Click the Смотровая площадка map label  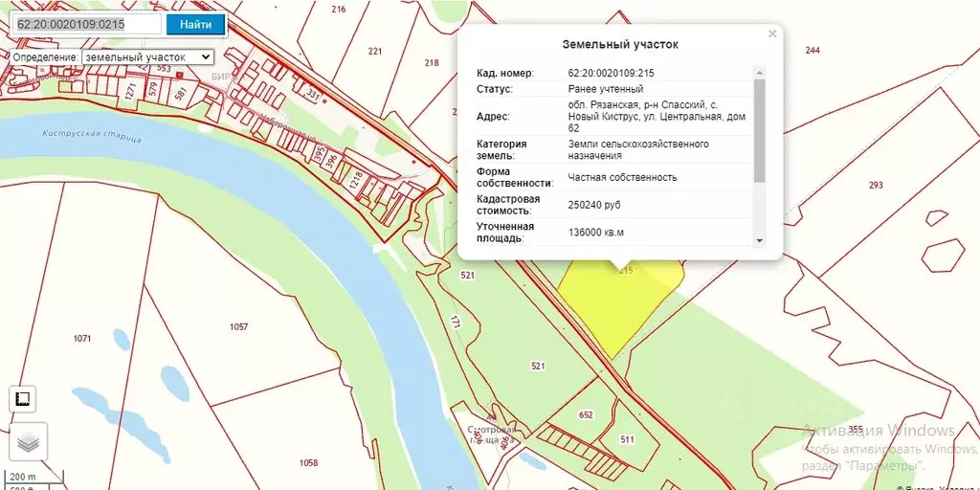pos(491,435)
